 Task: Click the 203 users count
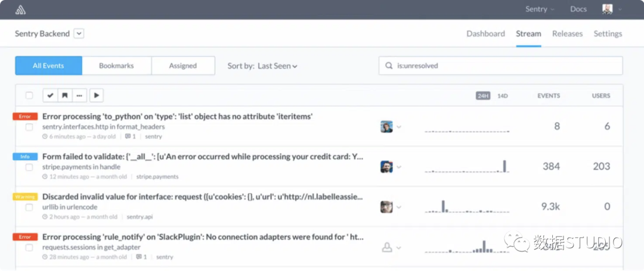tap(601, 166)
